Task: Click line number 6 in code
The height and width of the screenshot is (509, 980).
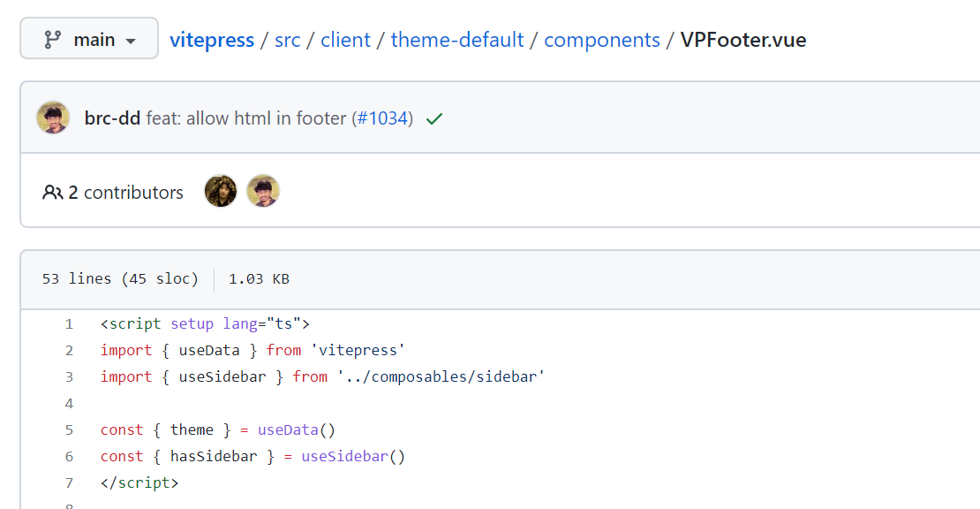Action: click(69, 457)
